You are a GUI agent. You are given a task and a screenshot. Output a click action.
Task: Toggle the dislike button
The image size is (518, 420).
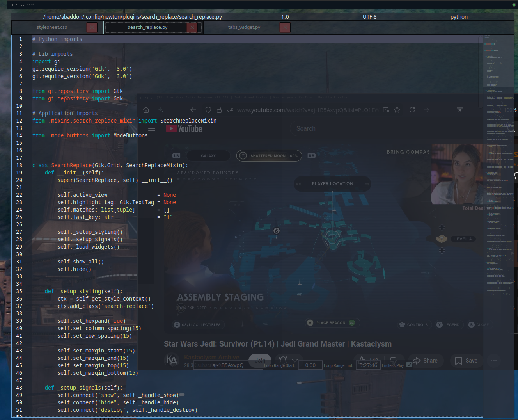(393, 360)
